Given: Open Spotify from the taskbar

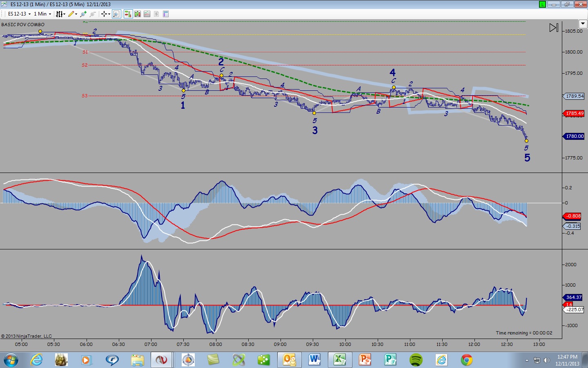Looking at the screenshot, I should pyautogui.click(x=416, y=360).
